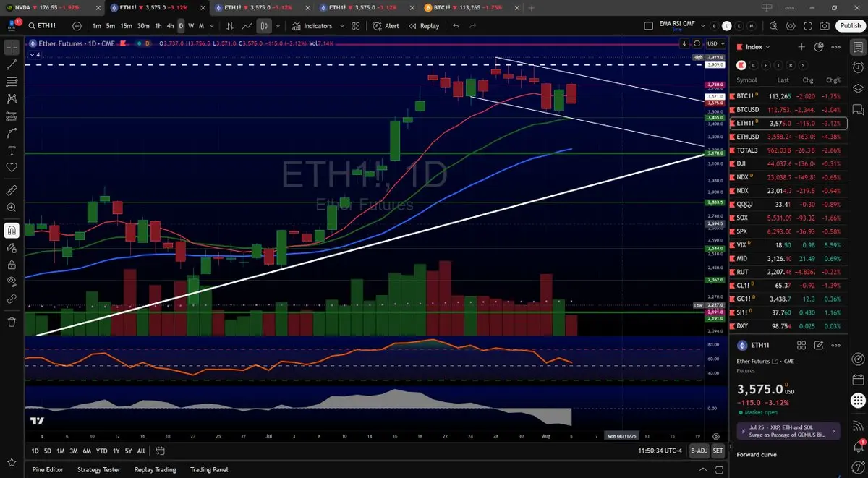Toggle the B-ADJ adjustment button
Viewport: 868px width, 478px height.
pyautogui.click(x=699, y=451)
